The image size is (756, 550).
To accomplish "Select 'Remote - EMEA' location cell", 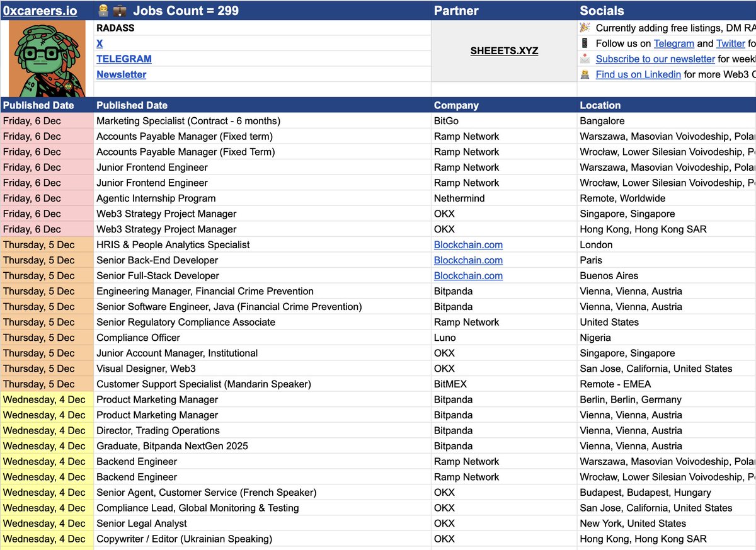I will pos(667,384).
